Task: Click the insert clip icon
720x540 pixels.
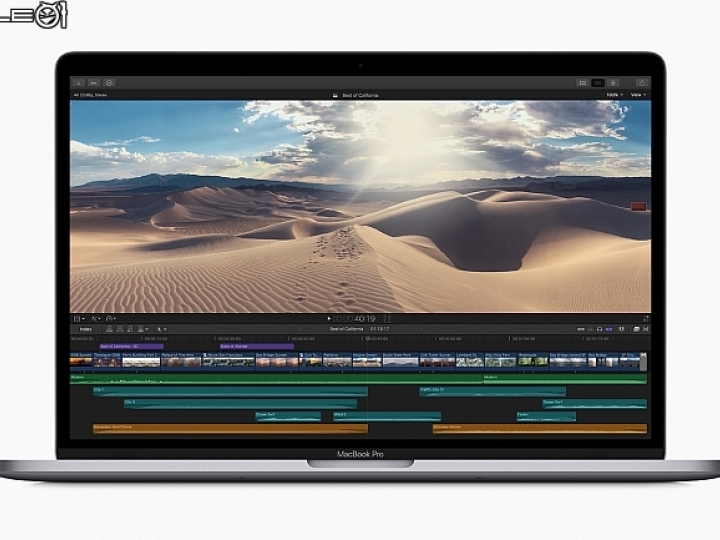Action: click(x=120, y=329)
